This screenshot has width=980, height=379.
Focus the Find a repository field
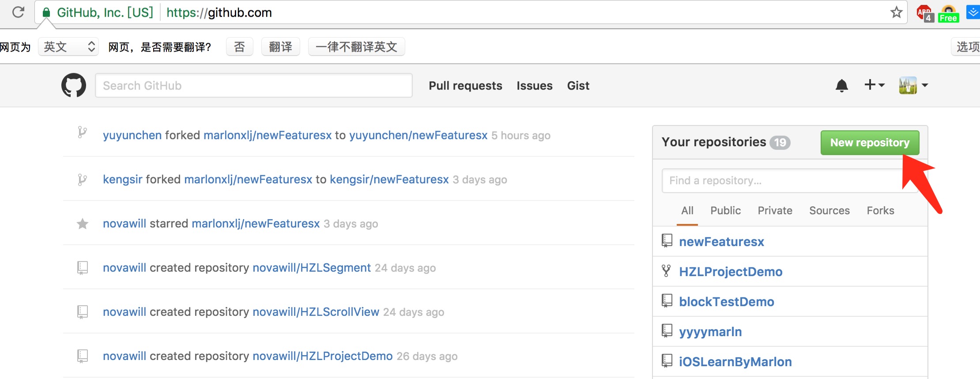(790, 181)
